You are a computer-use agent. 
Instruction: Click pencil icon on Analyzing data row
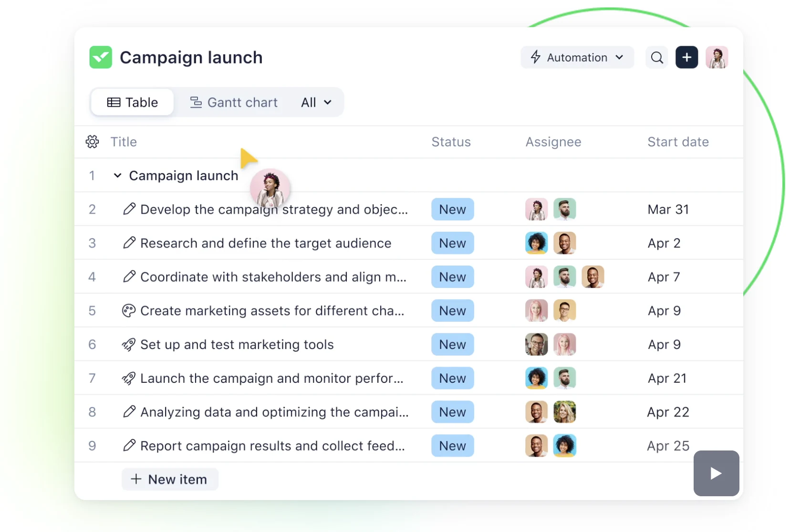(129, 411)
